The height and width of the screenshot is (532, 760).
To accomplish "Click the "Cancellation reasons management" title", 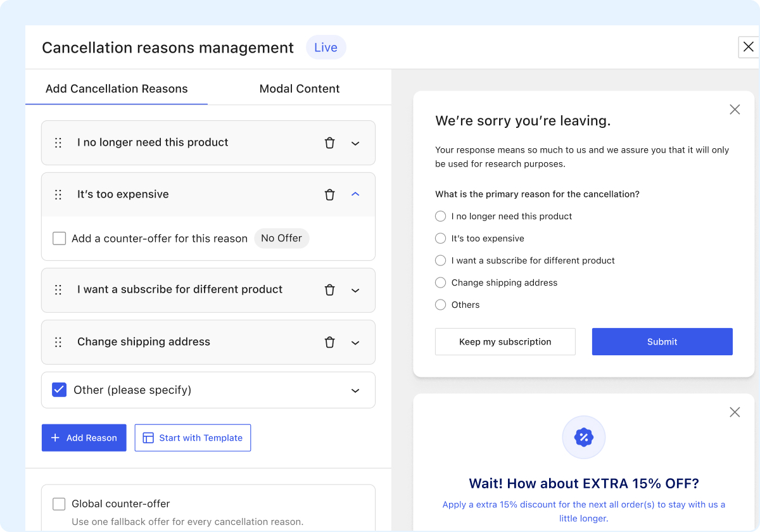I will tap(168, 47).
